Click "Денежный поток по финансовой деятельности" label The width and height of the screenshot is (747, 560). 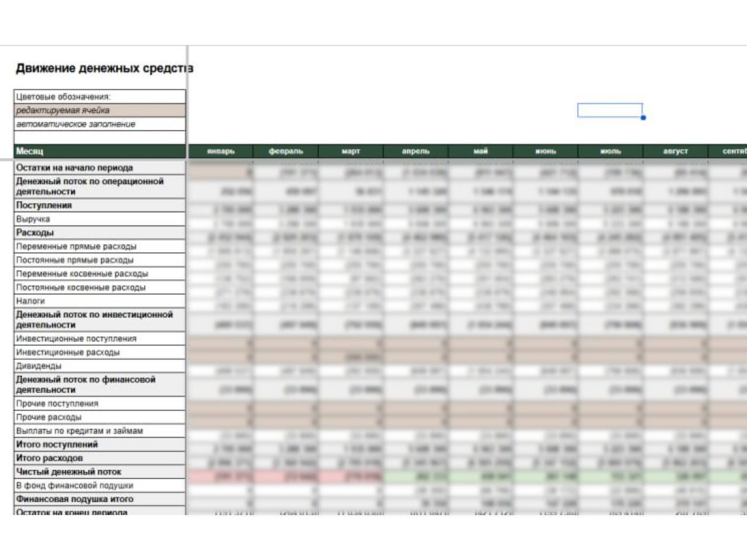tap(100, 385)
